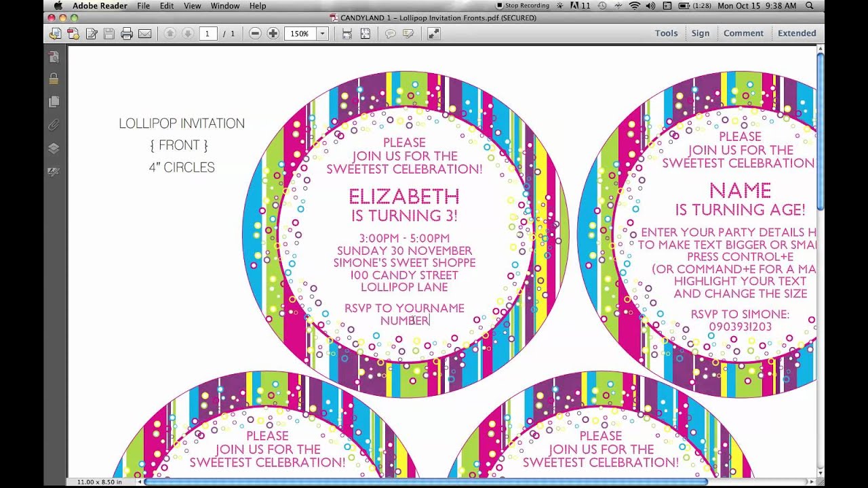Click the Sign or annotate file icon
The image size is (868, 488).
click(x=91, y=33)
